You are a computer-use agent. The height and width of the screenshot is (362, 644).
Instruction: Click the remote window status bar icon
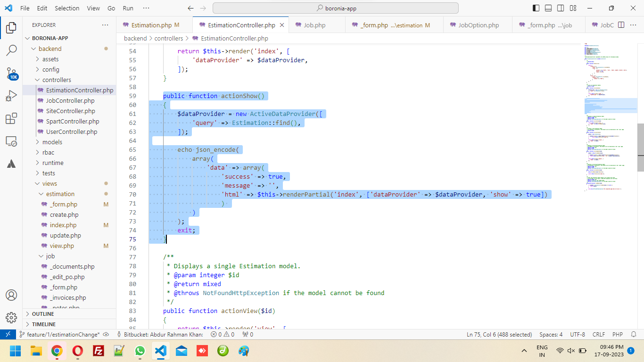click(x=8, y=334)
